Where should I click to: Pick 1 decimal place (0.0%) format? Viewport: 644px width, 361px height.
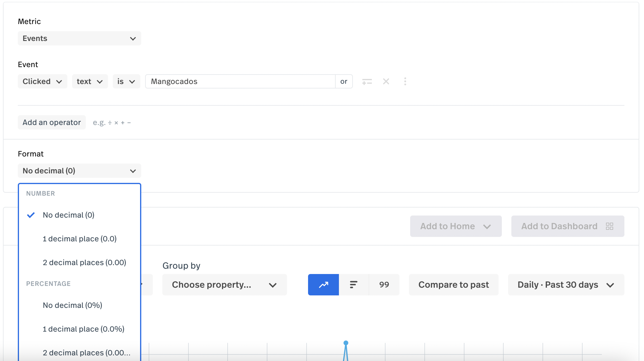83,329
